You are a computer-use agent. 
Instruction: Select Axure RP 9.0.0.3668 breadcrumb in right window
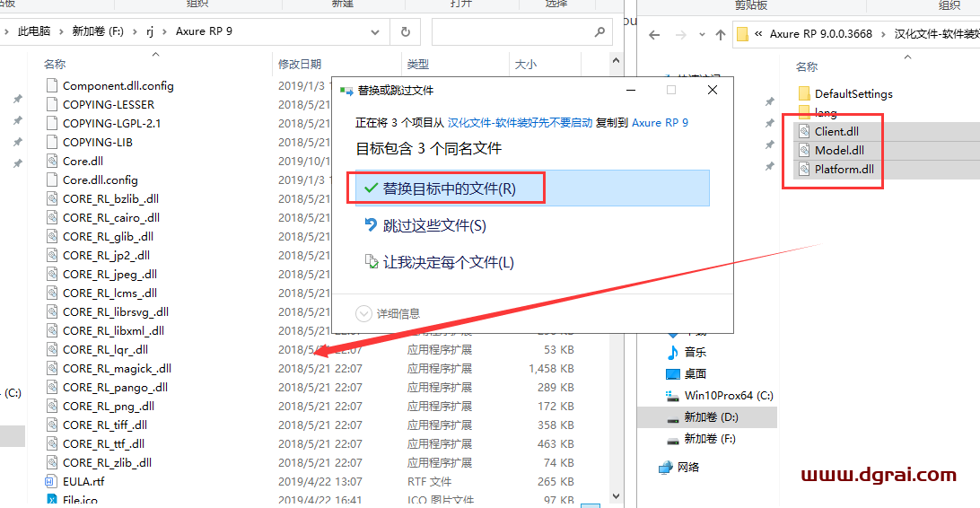(x=820, y=34)
